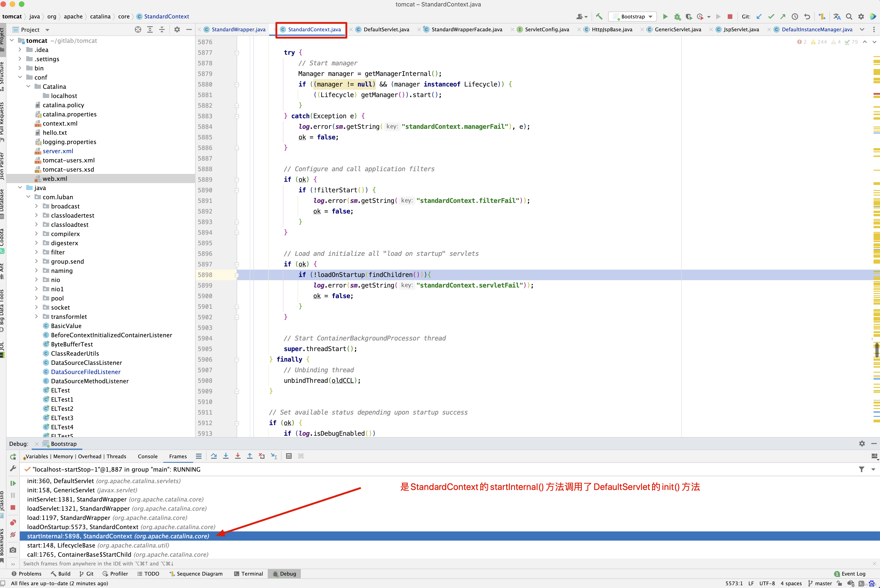Image resolution: width=880 pixels, height=588 pixels.
Task: Click the Build project hammer icon
Action: click(x=599, y=17)
